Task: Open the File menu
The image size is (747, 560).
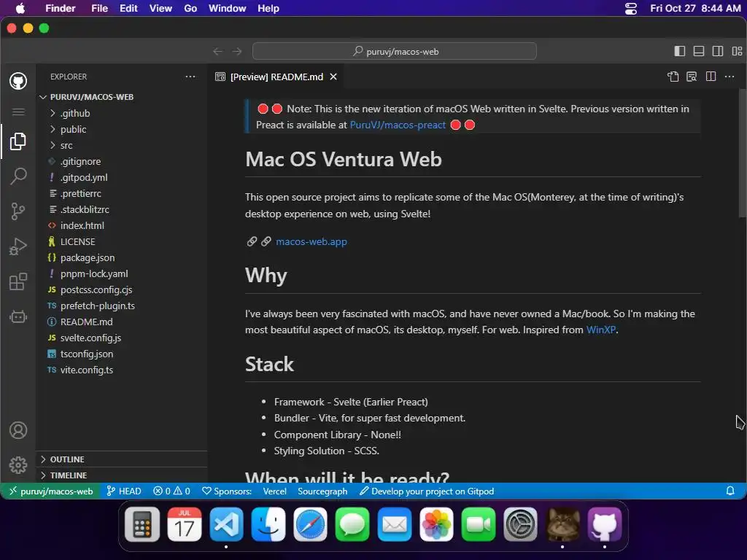Action: click(x=99, y=8)
